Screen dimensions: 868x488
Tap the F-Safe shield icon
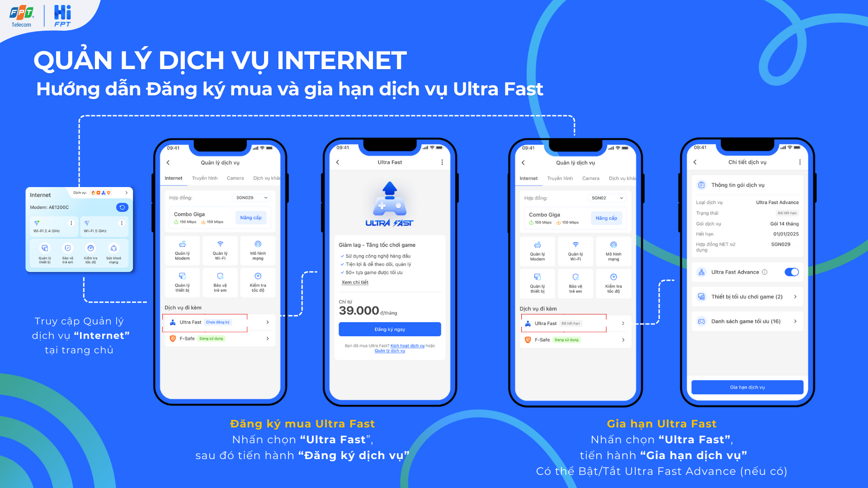pos(172,340)
